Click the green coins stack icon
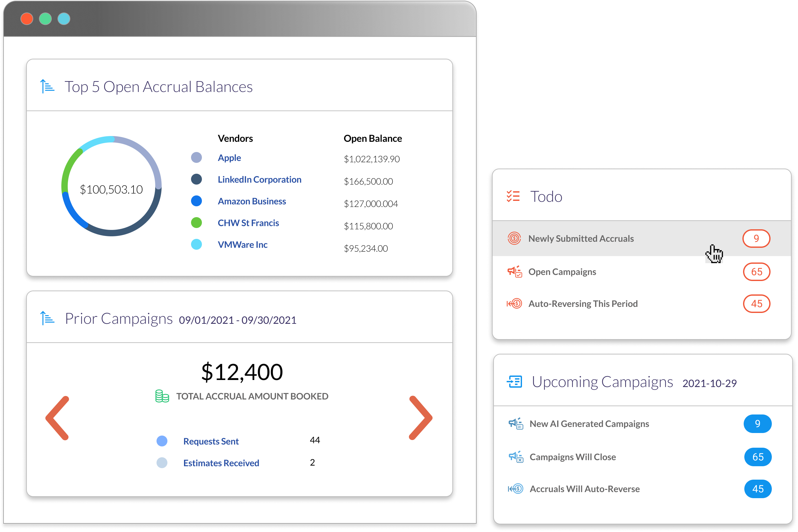The width and height of the screenshot is (798, 532). click(x=162, y=396)
